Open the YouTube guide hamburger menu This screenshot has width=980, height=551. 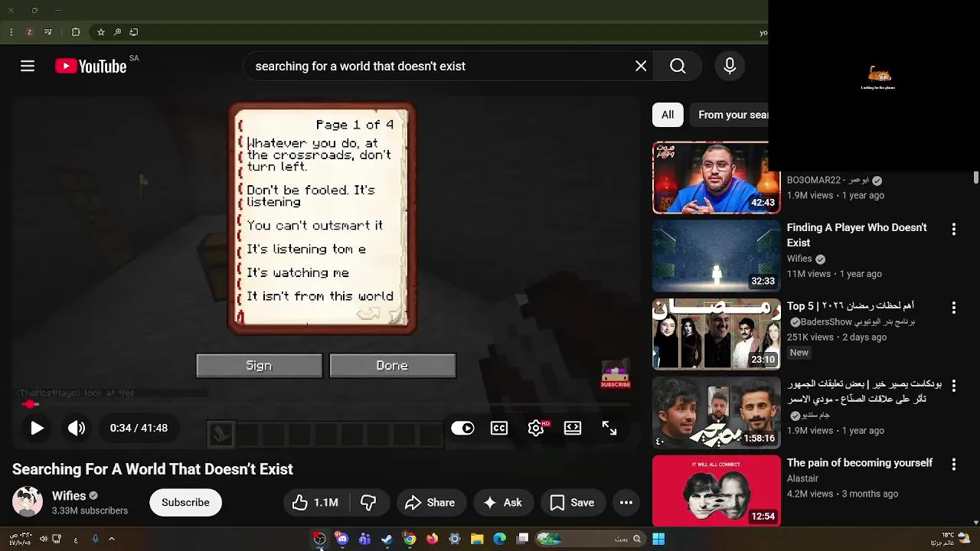coord(28,67)
